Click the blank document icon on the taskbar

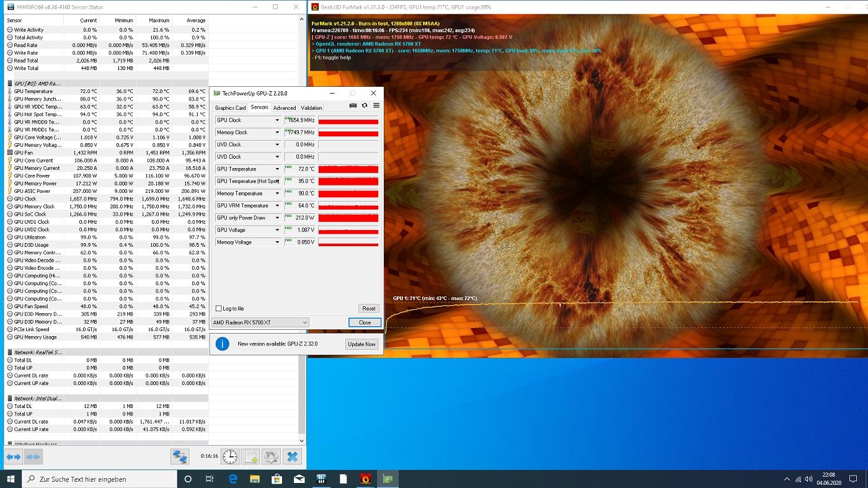pyautogui.click(x=343, y=479)
